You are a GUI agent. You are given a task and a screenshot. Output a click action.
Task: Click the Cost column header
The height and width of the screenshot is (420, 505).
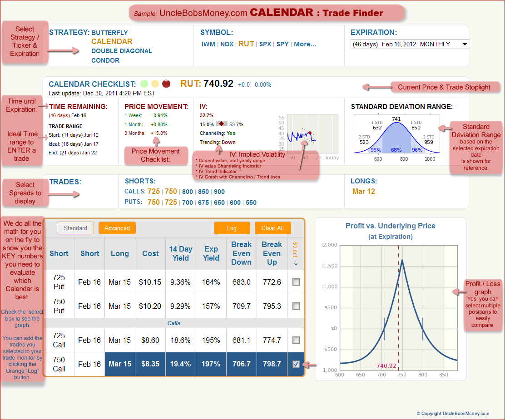click(x=150, y=253)
